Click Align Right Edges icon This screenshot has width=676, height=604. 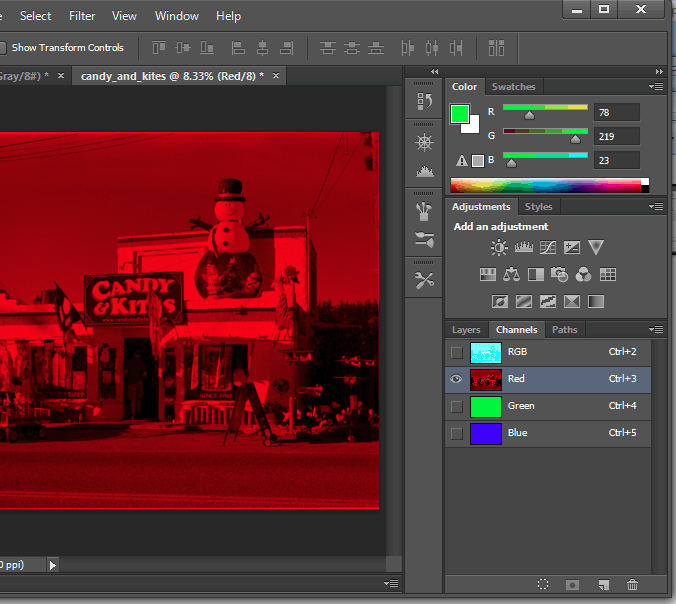pos(286,47)
